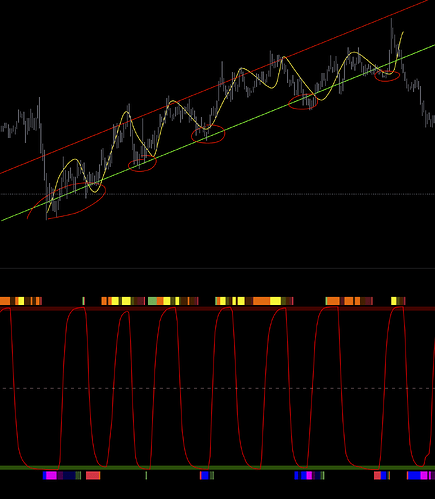Select the dark red overbought band

coord(217,309)
